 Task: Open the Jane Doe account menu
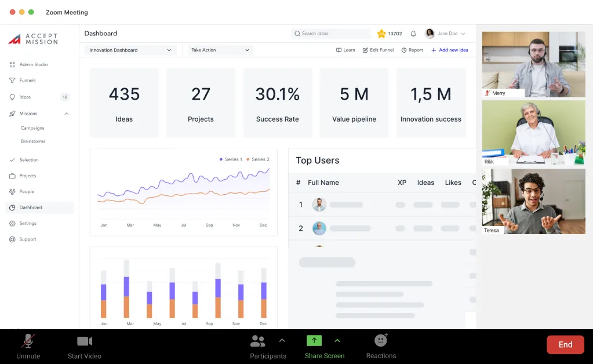445,34
